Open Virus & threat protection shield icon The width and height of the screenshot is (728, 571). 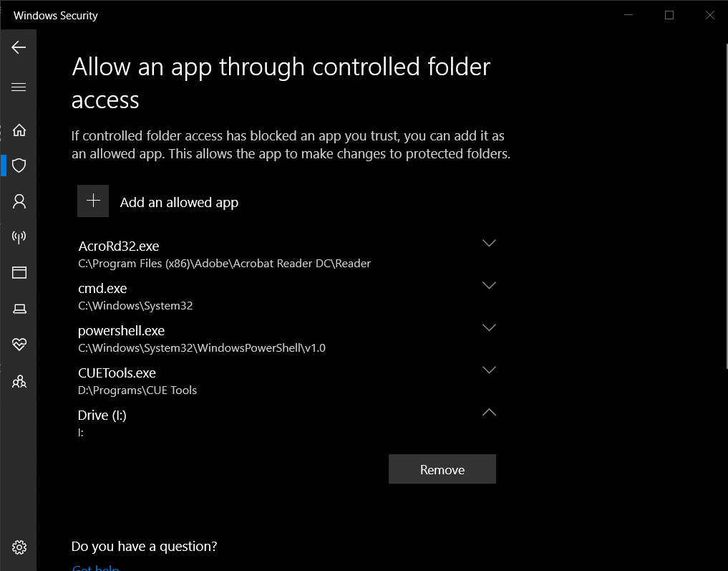(x=19, y=165)
